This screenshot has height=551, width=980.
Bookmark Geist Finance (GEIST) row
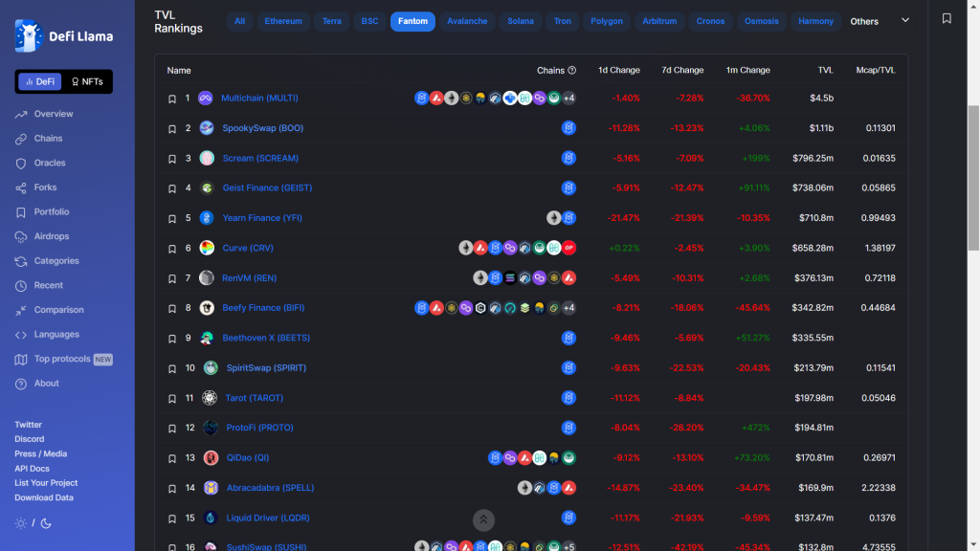[172, 188]
